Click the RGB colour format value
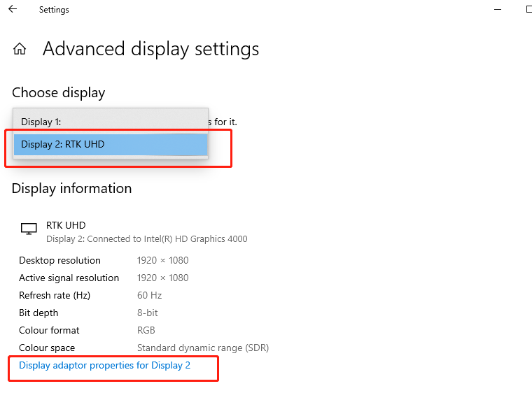 point(146,330)
